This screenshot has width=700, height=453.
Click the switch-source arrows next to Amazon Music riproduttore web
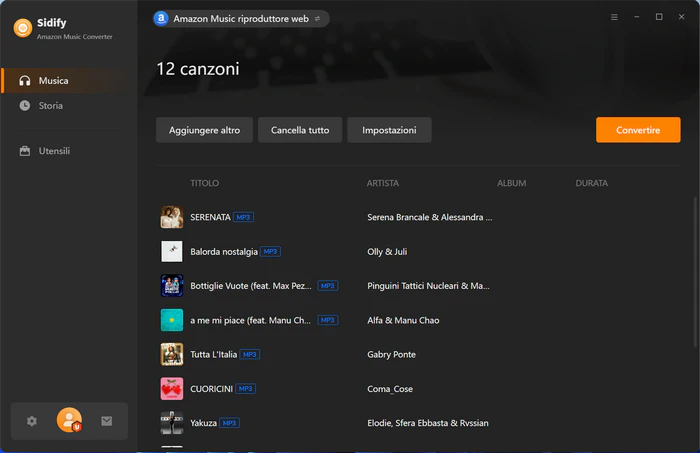[317, 19]
